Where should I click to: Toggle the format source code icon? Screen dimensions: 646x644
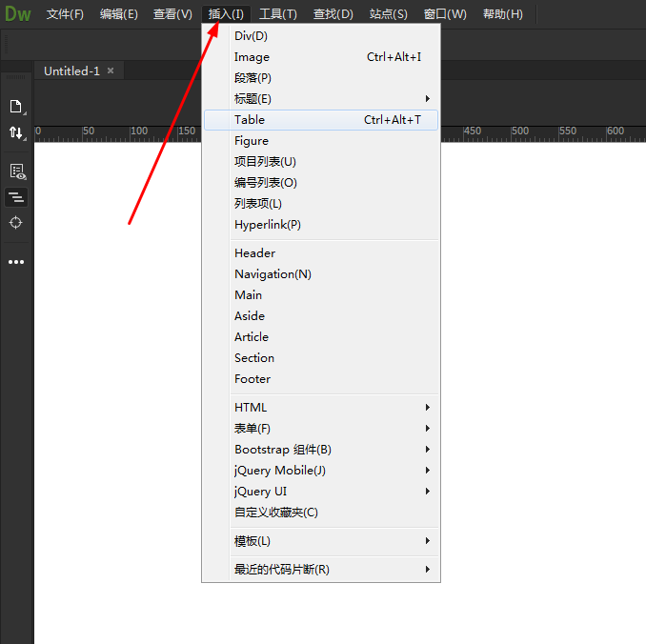[16, 197]
